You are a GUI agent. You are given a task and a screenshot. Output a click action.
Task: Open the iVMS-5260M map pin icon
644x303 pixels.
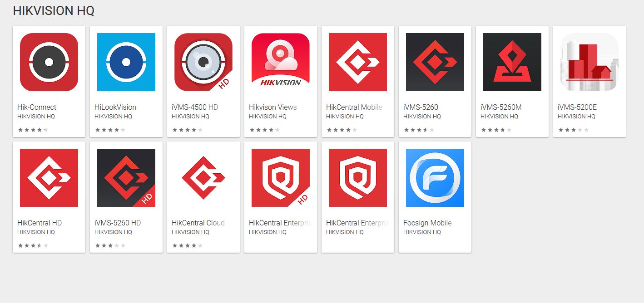(512, 62)
